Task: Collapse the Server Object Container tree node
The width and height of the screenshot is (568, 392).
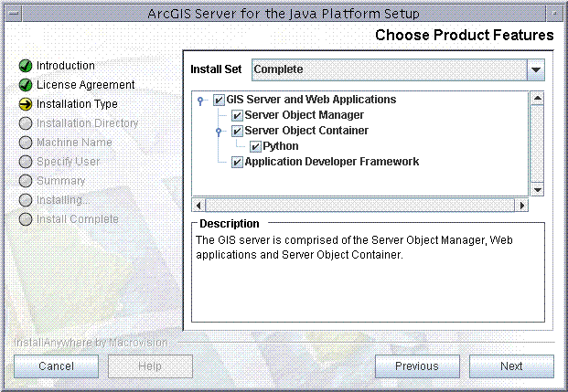Action: [x=219, y=132]
